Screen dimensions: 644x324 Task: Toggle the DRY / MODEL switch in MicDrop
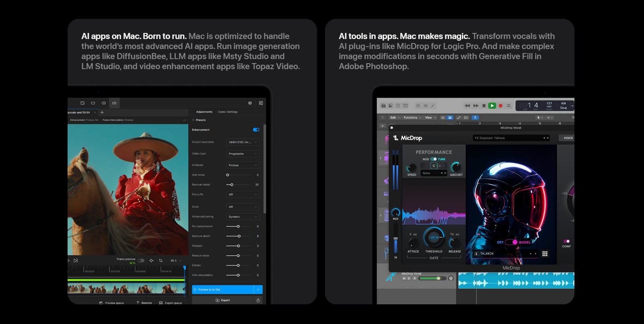(x=512, y=242)
